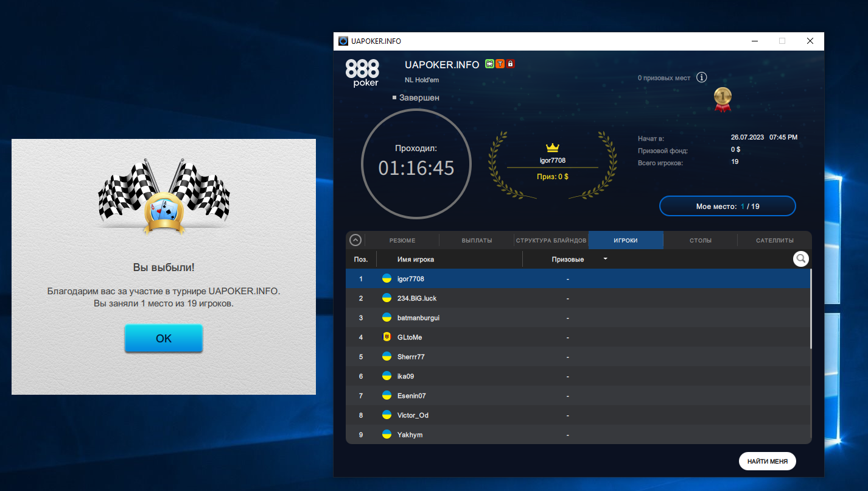Viewport: 868px width, 491px height.
Task: Click the player search magnifier icon
Action: 801,259
